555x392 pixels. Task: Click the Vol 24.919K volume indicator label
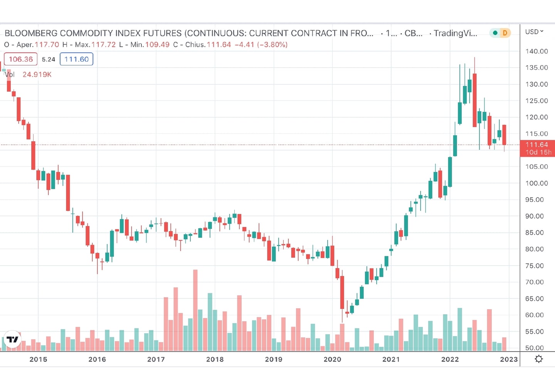pyautogui.click(x=28, y=74)
